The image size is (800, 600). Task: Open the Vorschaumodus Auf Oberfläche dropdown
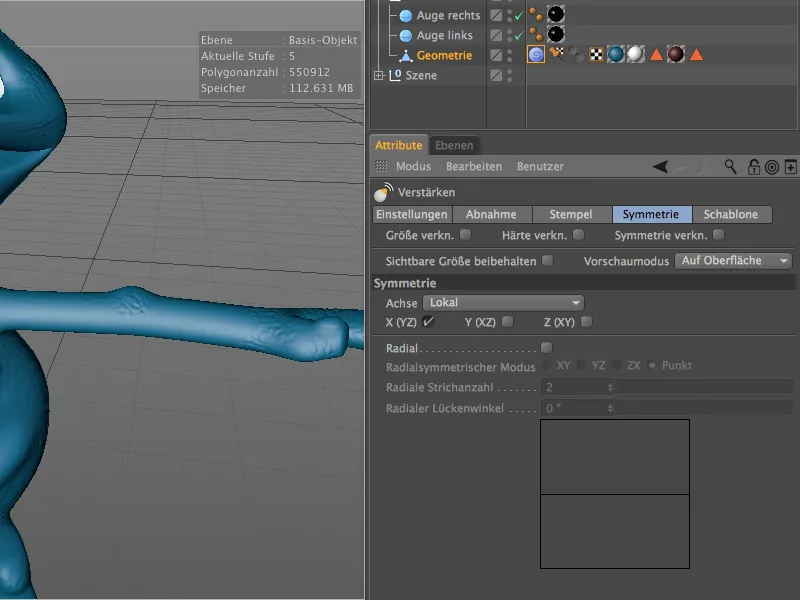(x=733, y=261)
